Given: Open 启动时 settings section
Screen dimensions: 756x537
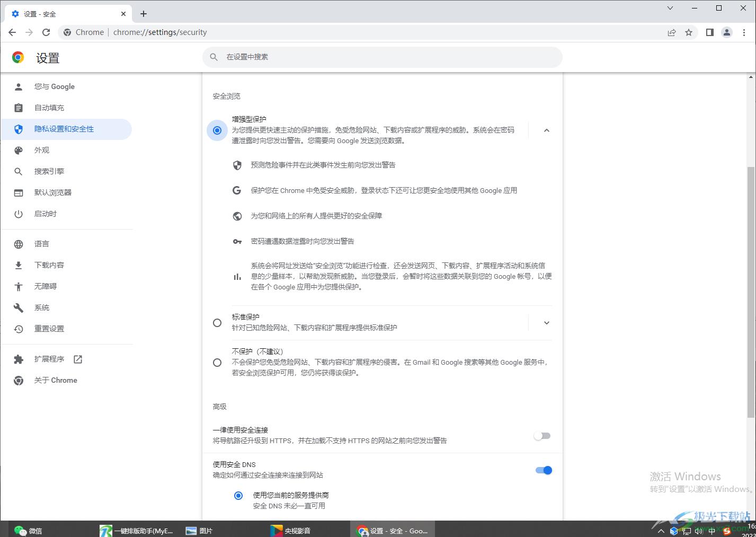Looking at the screenshot, I should tap(66, 214).
